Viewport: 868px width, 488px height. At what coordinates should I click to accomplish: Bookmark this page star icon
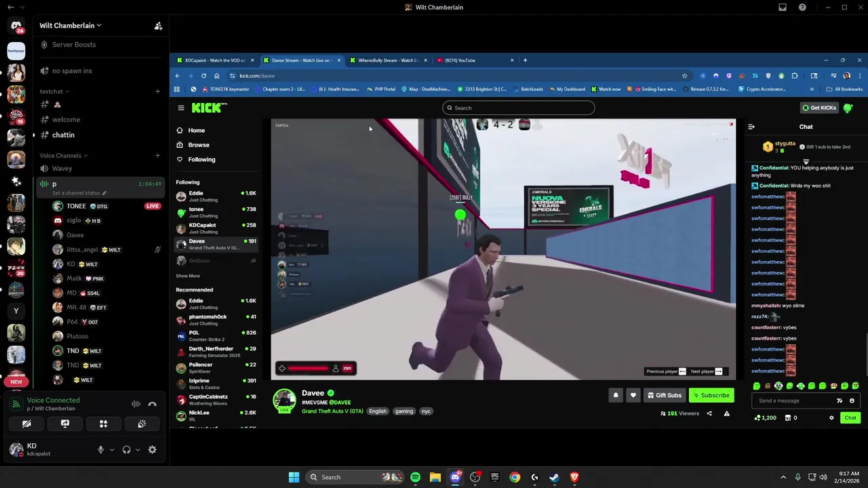[684, 76]
